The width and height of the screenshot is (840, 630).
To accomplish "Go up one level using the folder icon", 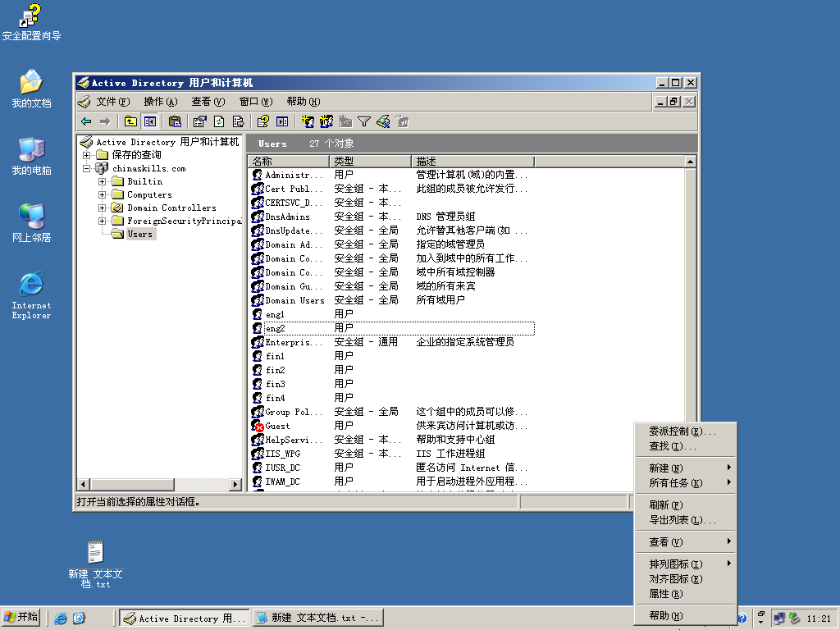I will click(x=130, y=121).
